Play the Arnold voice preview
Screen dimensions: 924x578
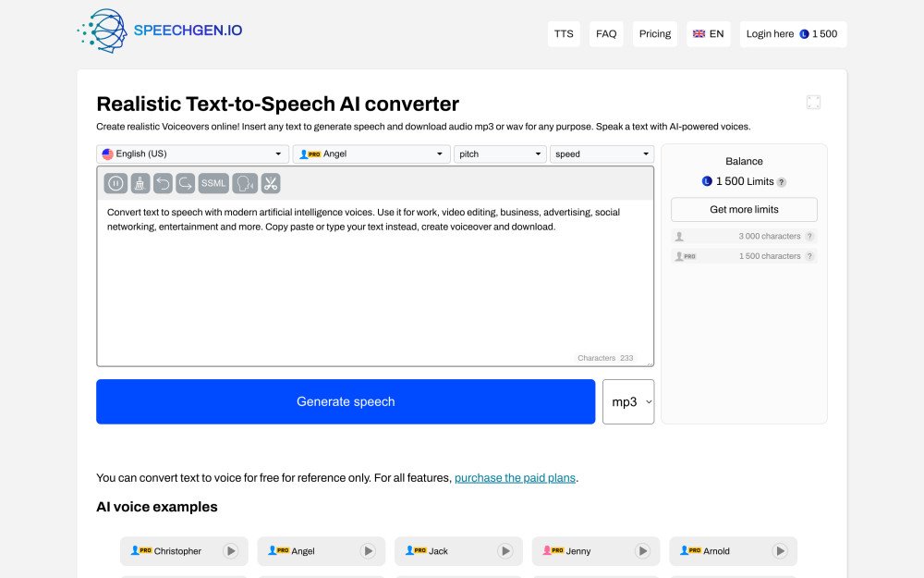click(x=782, y=550)
